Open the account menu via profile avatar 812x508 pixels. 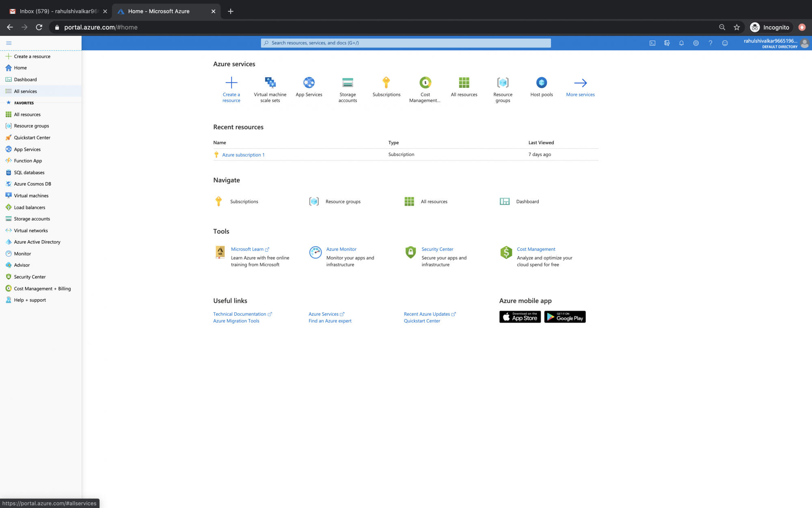[x=805, y=43]
